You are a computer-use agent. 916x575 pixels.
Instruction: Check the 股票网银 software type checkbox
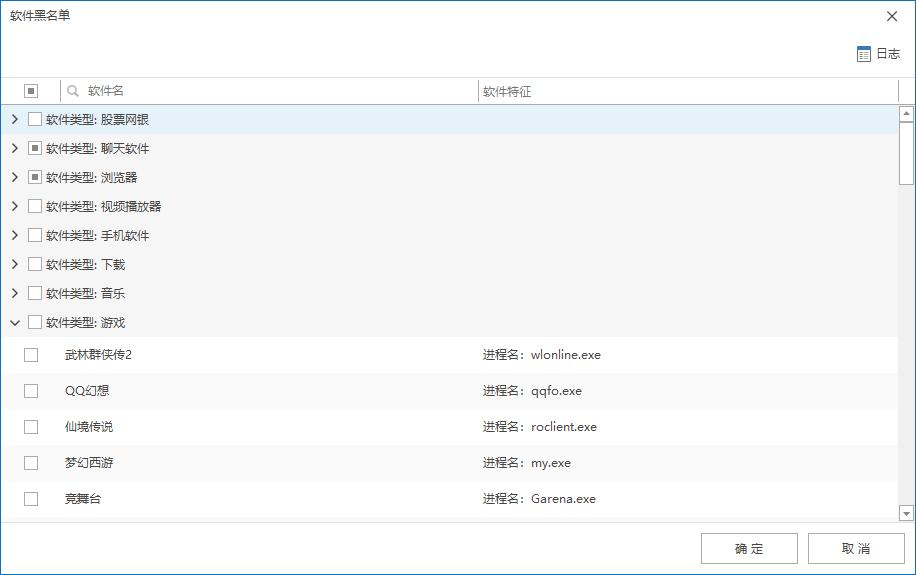click(x=35, y=120)
